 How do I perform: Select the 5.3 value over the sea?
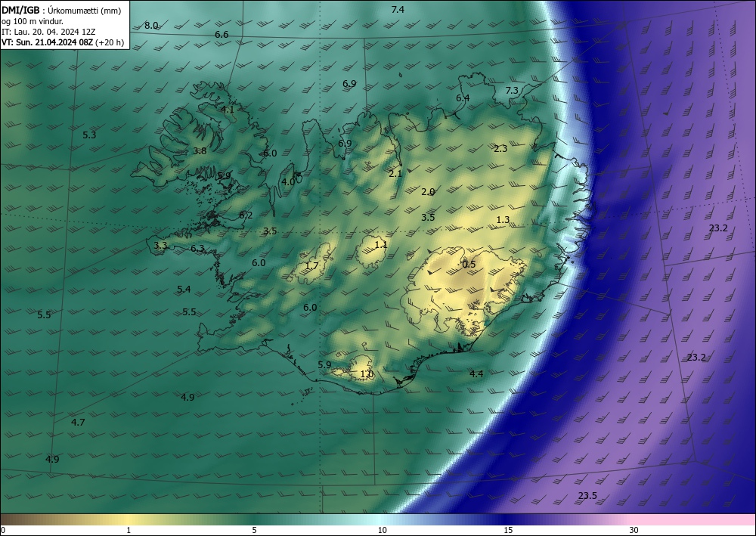tap(89, 135)
